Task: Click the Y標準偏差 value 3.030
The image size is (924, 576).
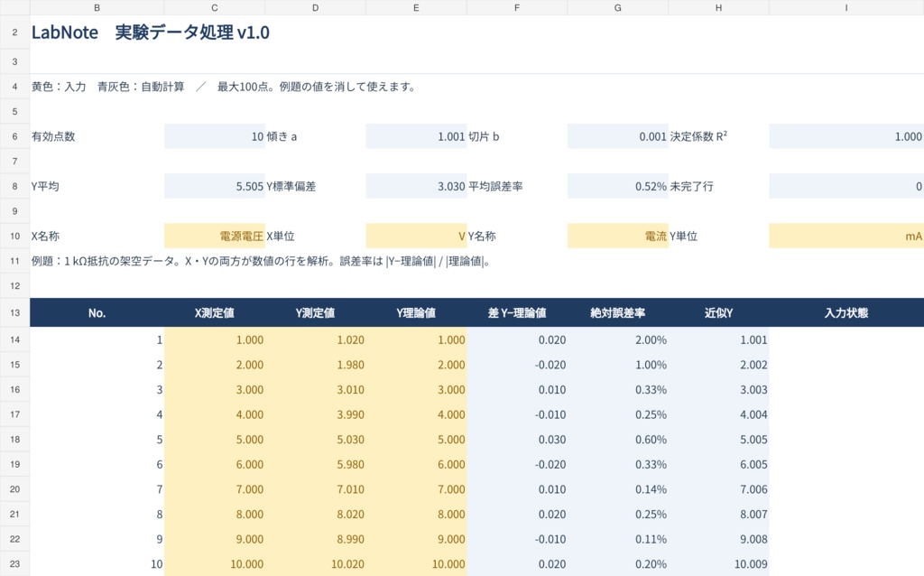Action: click(416, 186)
